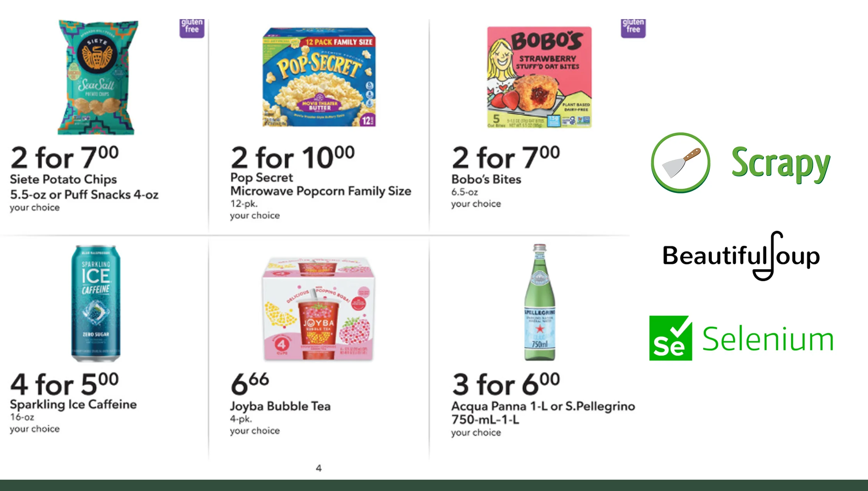Open the Joyba Bubble Tea package image

pyautogui.click(x=319, y=309)
